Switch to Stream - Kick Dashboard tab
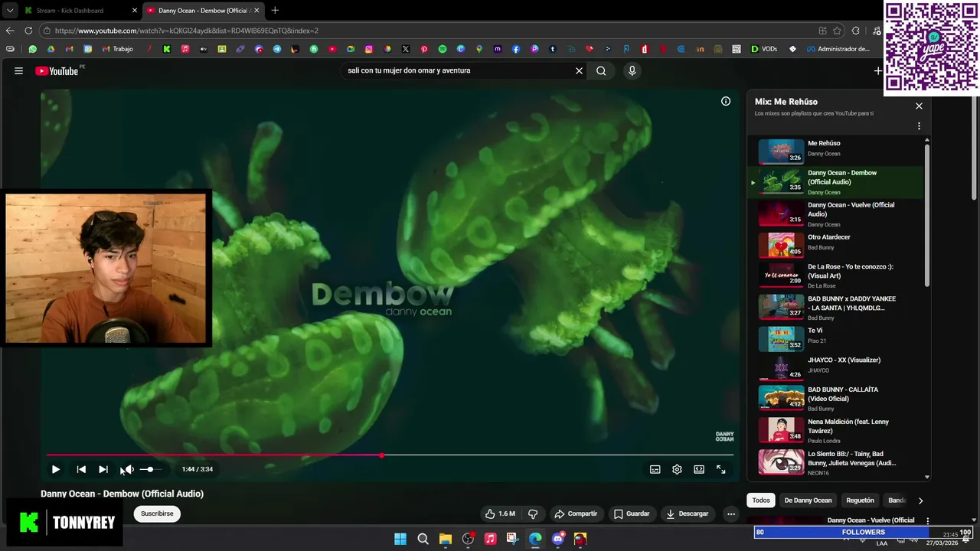 click(79, 10)
